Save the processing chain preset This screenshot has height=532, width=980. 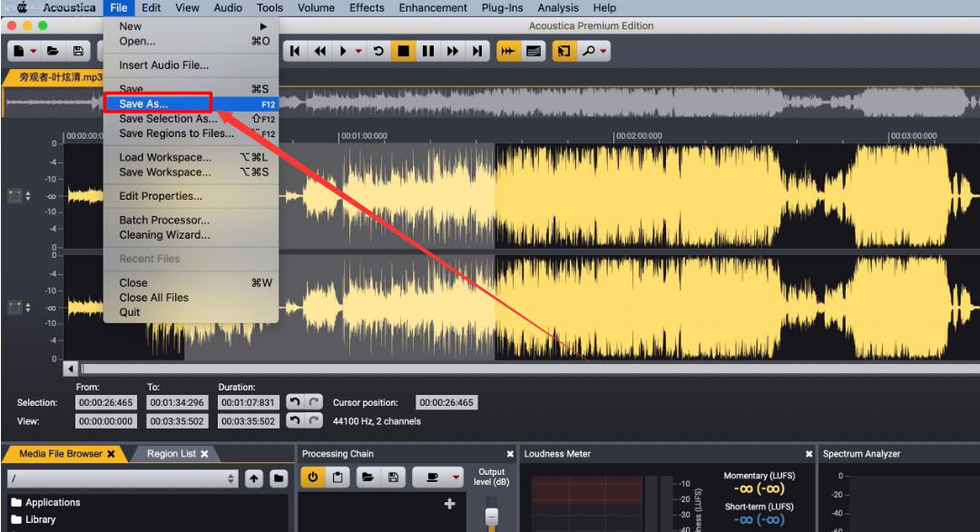(393, 478)
